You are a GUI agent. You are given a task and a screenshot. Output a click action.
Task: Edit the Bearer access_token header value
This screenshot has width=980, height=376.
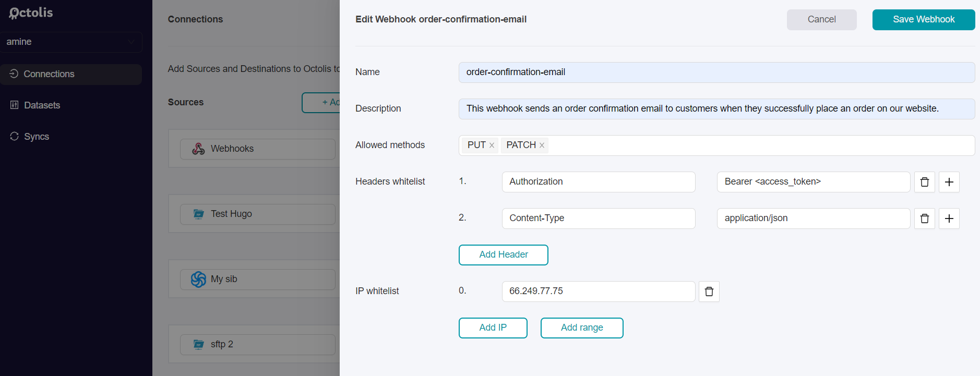coord(813,182)
